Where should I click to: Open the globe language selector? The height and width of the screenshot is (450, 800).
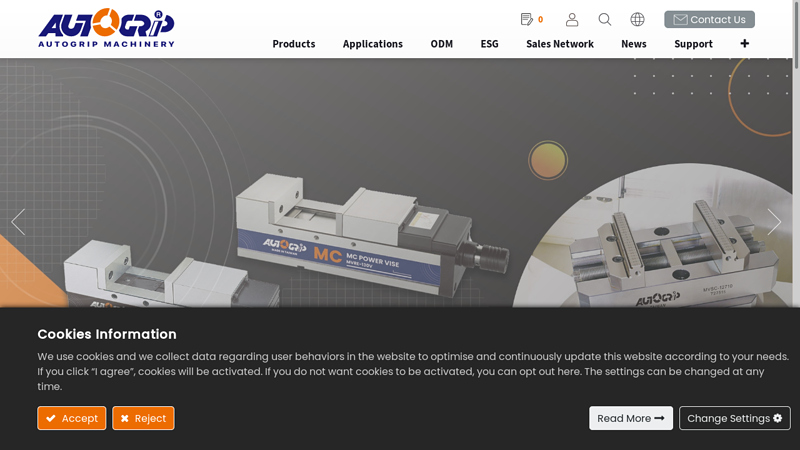pyautogui.click(x=637, y=19)
